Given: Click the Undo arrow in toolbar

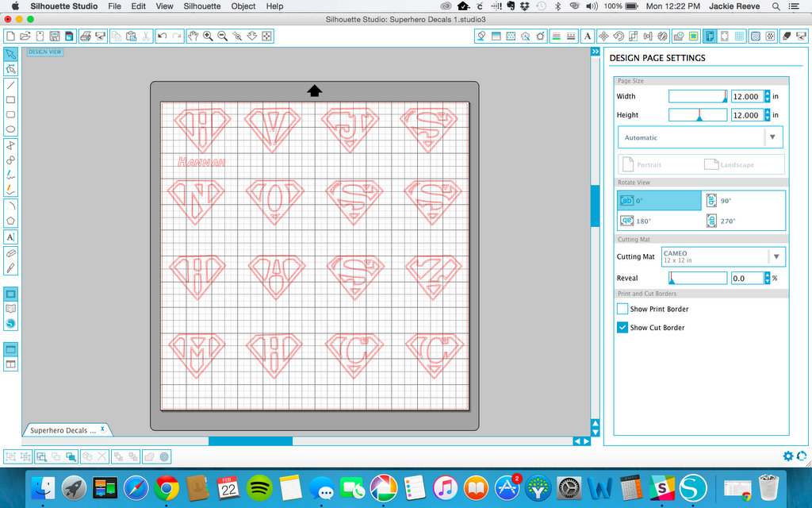Looking at the screenshot, I should tap(162, 36).
